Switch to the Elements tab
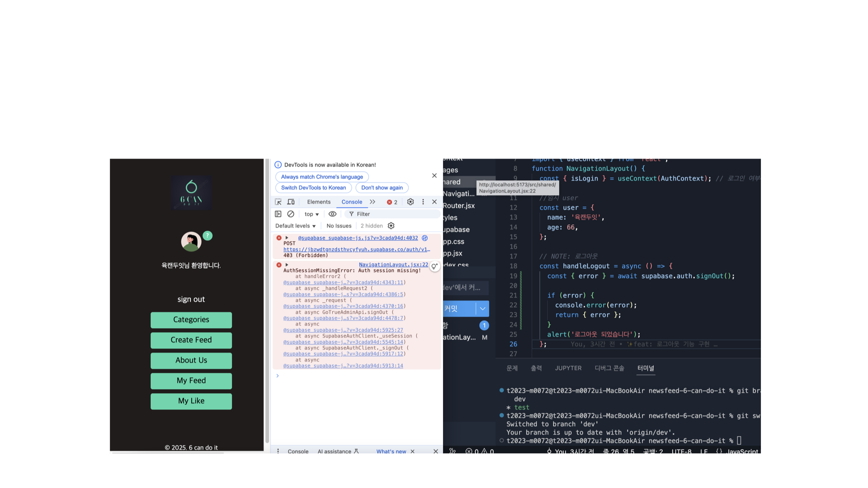 tap(319, 202)
